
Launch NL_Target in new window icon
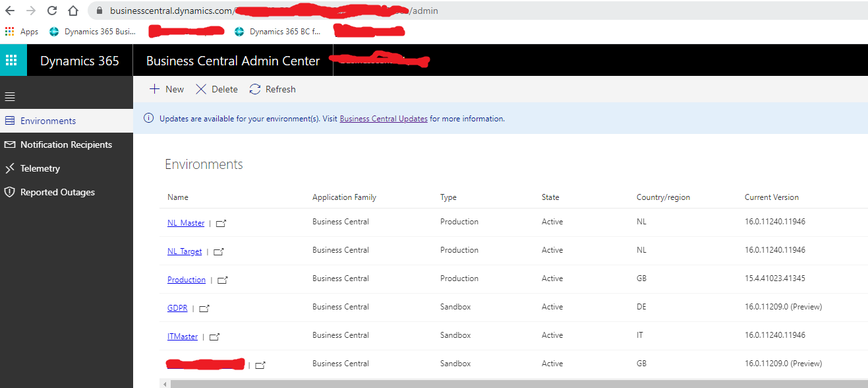[x=219, y=251]
